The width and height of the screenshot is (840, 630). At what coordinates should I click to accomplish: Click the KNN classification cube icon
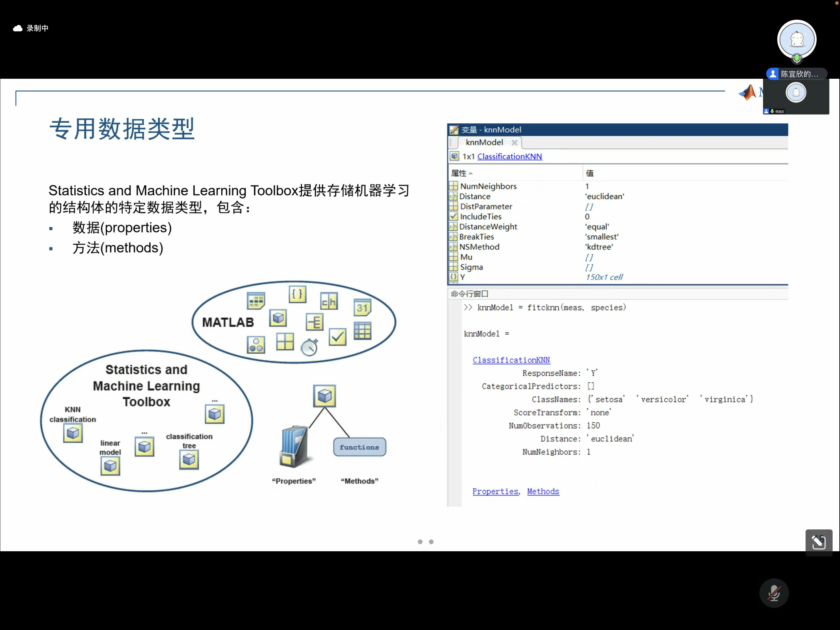[x=73, y=433]
